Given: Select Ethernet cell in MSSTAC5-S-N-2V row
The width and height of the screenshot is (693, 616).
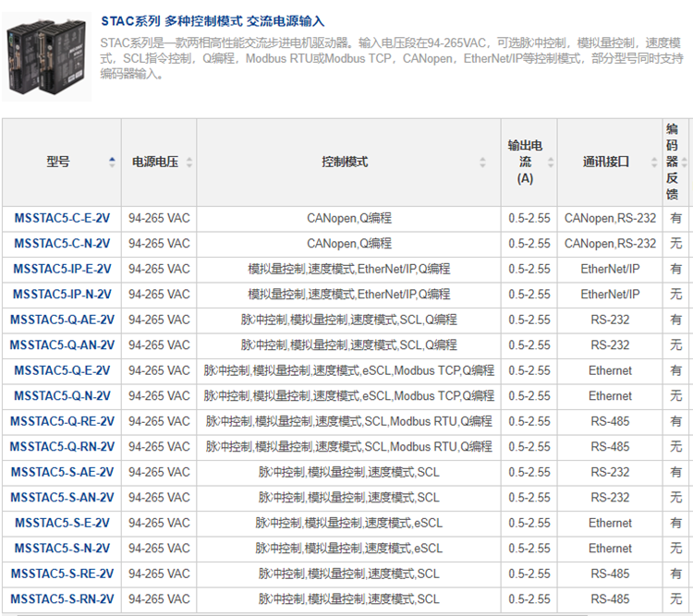Looking at the screenshot, I should tap(610, 549).
